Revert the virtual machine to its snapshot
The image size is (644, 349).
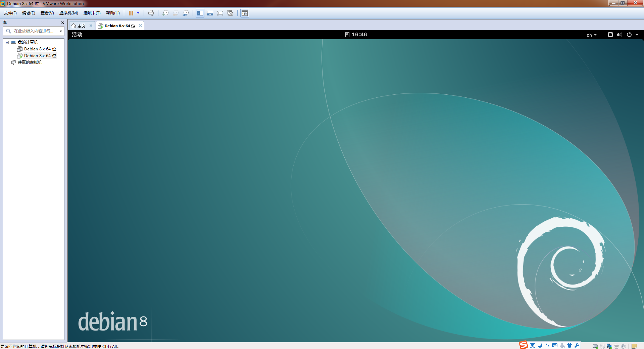[176, 13]
